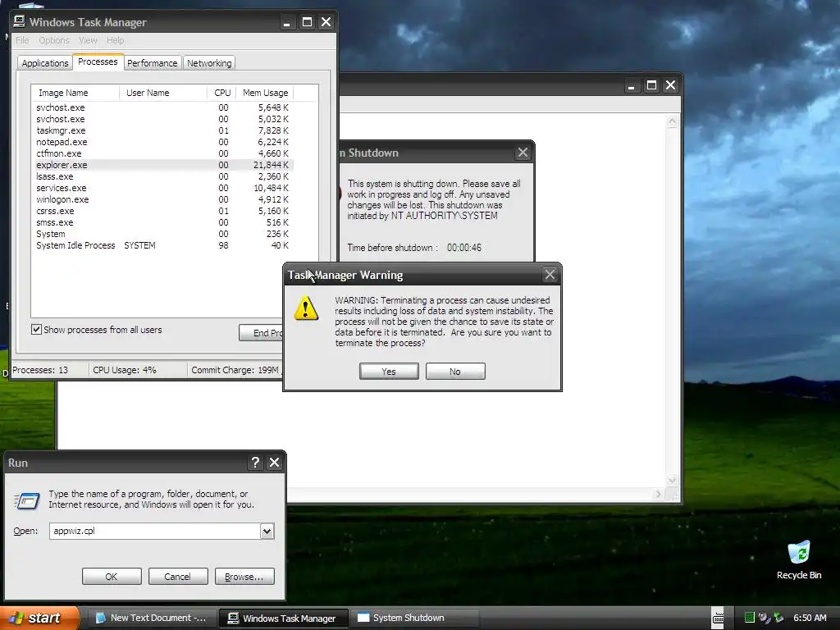The image size is (840, 630).
Task: Close the Task Manager Warning dialog
Action: pyautogui.click(x=550, y=275)
